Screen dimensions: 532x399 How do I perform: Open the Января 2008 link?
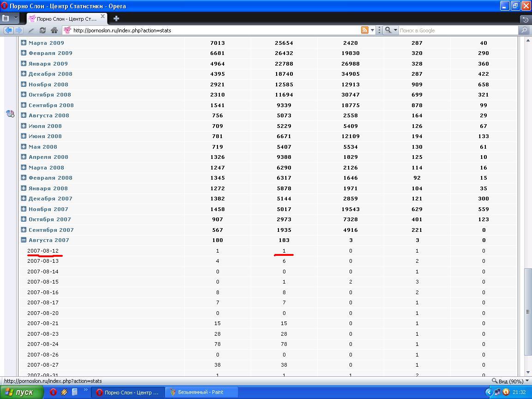pyautogui.click(x=48, y=188)
